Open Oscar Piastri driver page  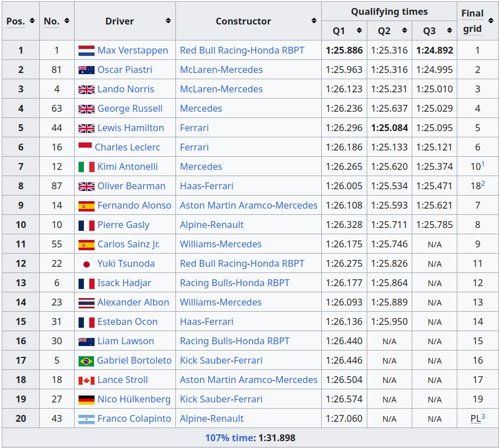click(125, 70)
